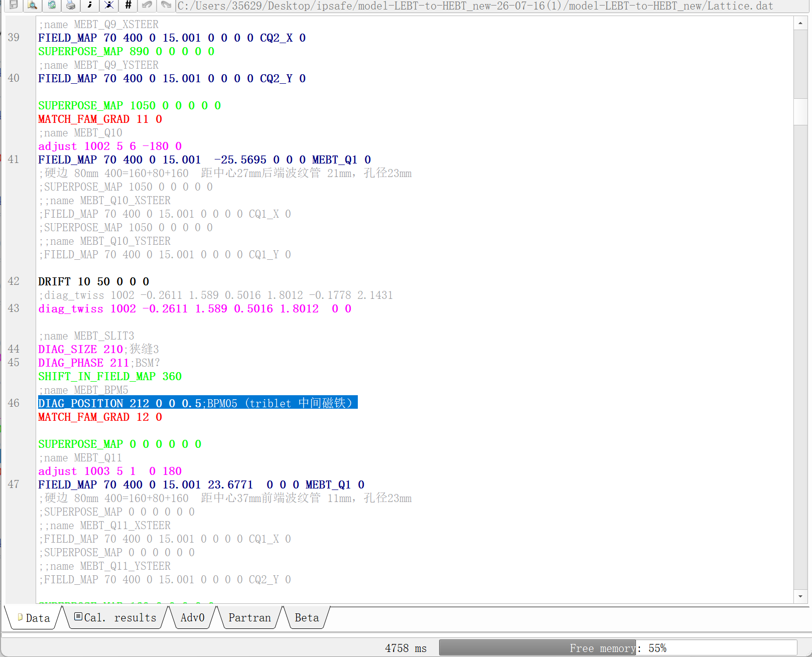Open the Beta tab
The image size is (812, 657).
pyautogui.click(x=307, y=618)
